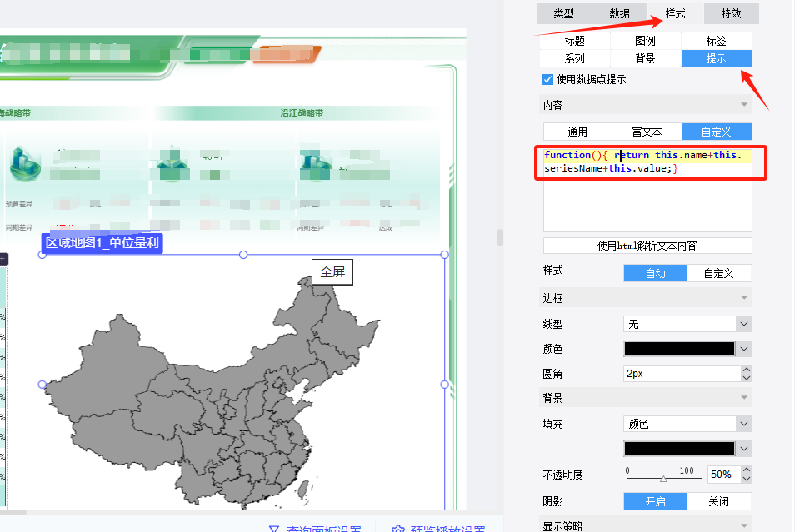Open the 线型 dropdown
The height and width of the screenshot is (532, 795).
click(687, 324)
